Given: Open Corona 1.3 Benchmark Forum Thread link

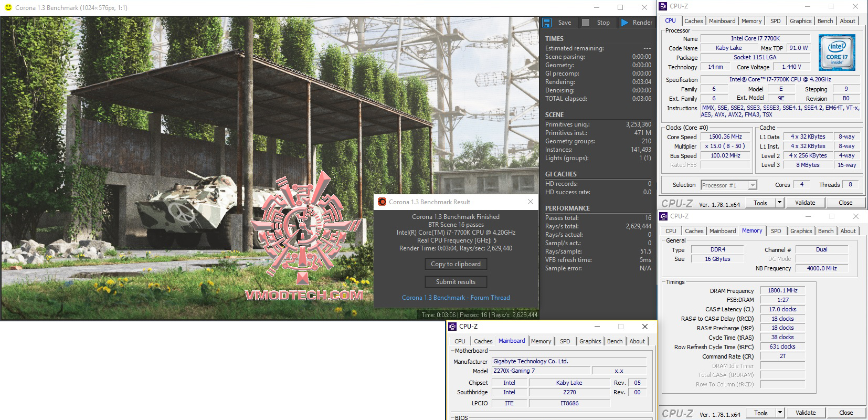Looking at the screenshot, I should [456, 298].
